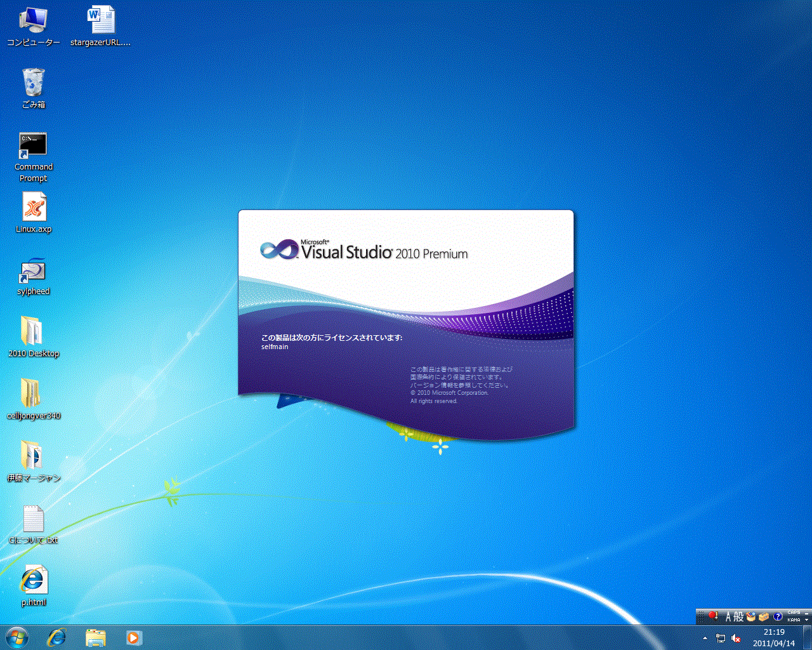Select the Command Prompt shortcut icon

pos(34,157)
